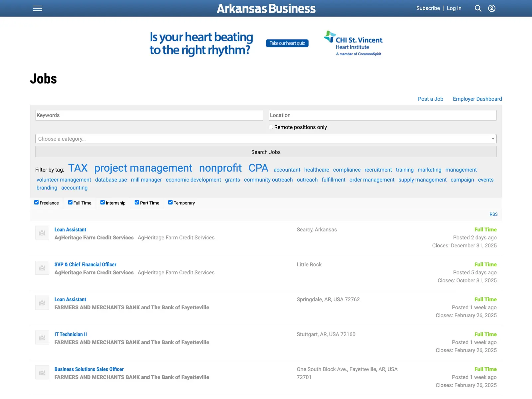
Task: Open the hamburger navigation menu
Action: point(38,8)
